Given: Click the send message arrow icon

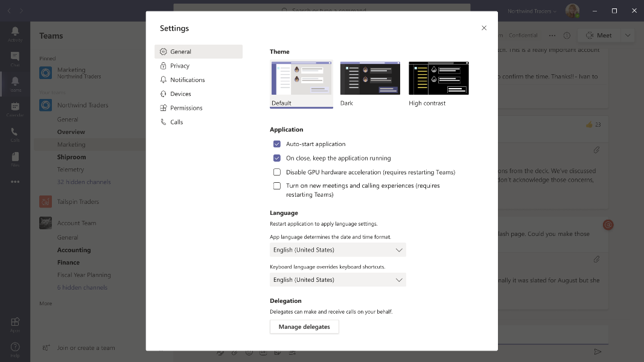Looking at the screenshot, I should pyautogui.click(x=598, y=352).
